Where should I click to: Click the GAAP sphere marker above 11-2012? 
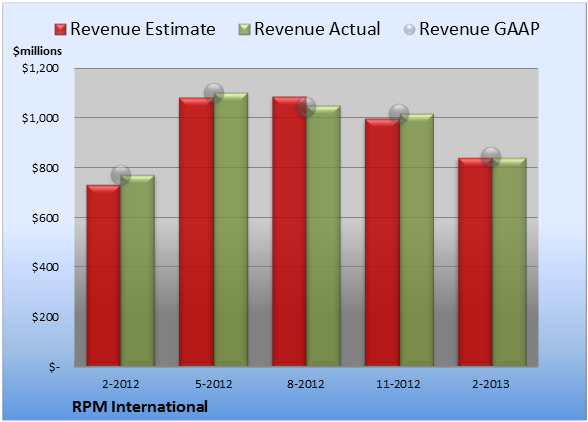click(399, 113)
